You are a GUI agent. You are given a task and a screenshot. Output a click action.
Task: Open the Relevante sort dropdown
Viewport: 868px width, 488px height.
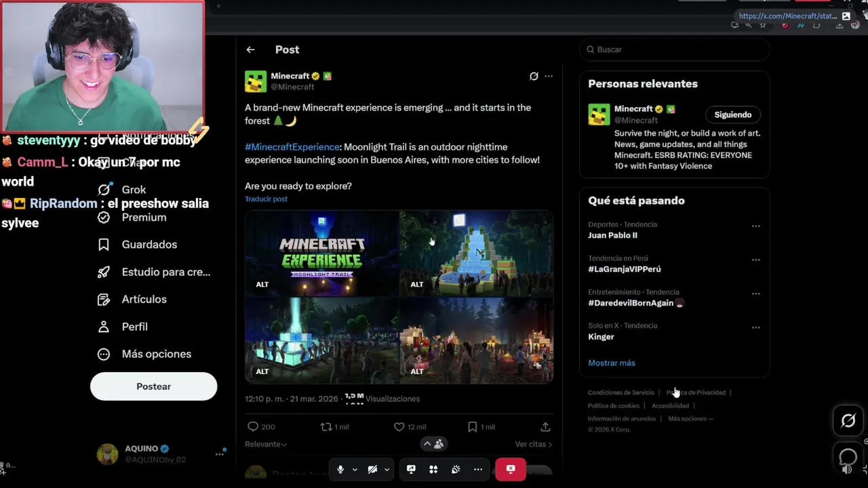[x=266, y=445]
